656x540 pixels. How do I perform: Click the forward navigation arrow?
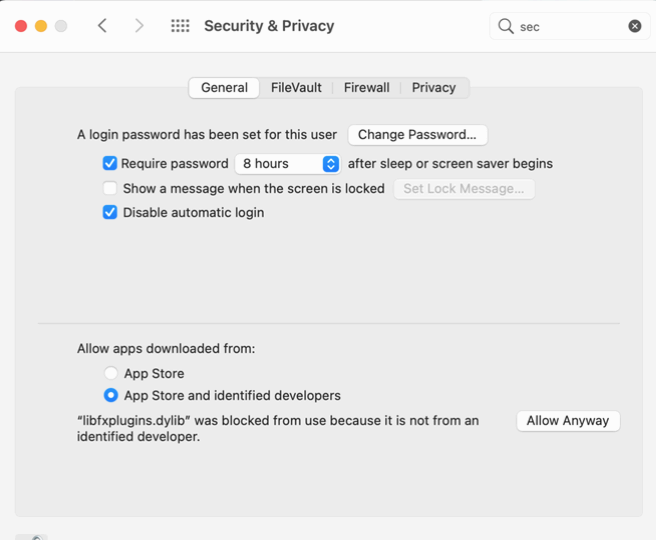139,26
